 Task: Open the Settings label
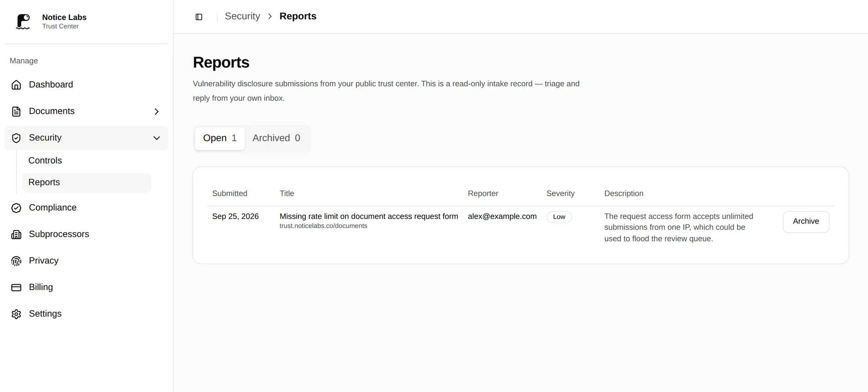click(x=45, y=313)
